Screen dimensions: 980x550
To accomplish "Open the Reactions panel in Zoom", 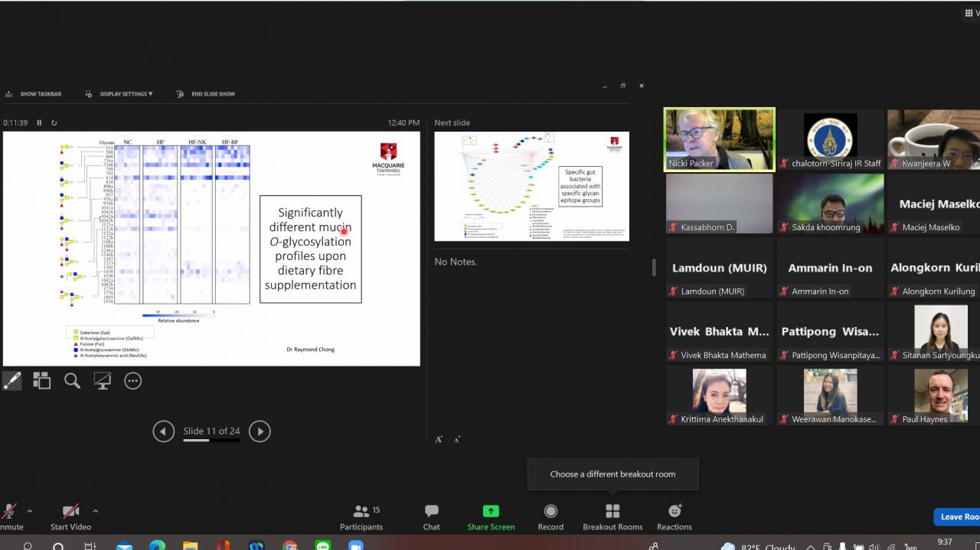I will [x=674, y=517].
